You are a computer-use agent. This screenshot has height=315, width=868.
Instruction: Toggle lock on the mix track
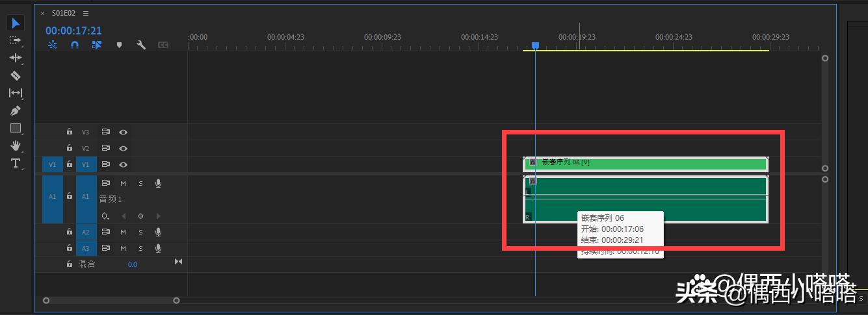[70, 264]
